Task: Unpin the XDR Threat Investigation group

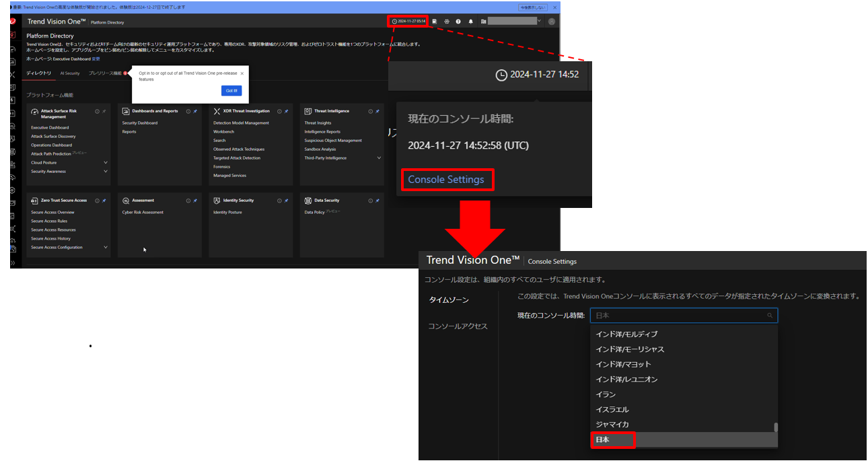Action: pyautogui.click(x=286, y=111)
